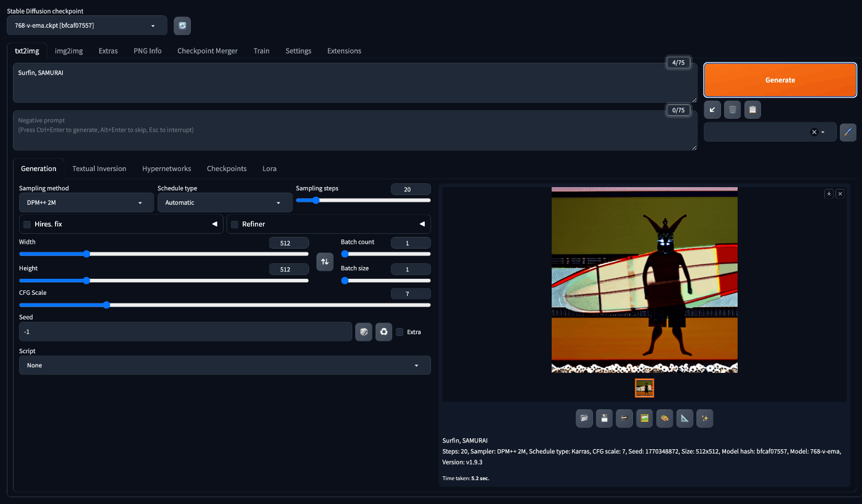The height and width of the screenshot is (504, 862).
Task: Open the Settings tab
Action: (299, 50)
